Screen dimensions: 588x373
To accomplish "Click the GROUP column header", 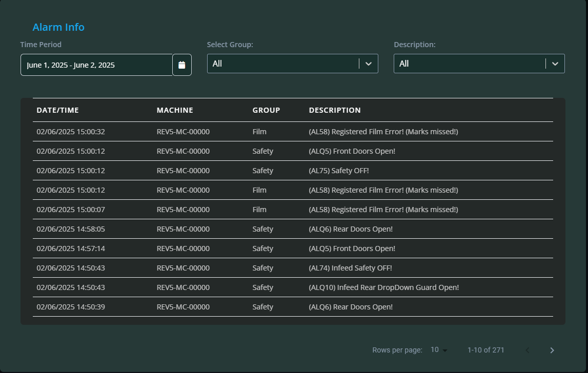I will tap(266, 110).
